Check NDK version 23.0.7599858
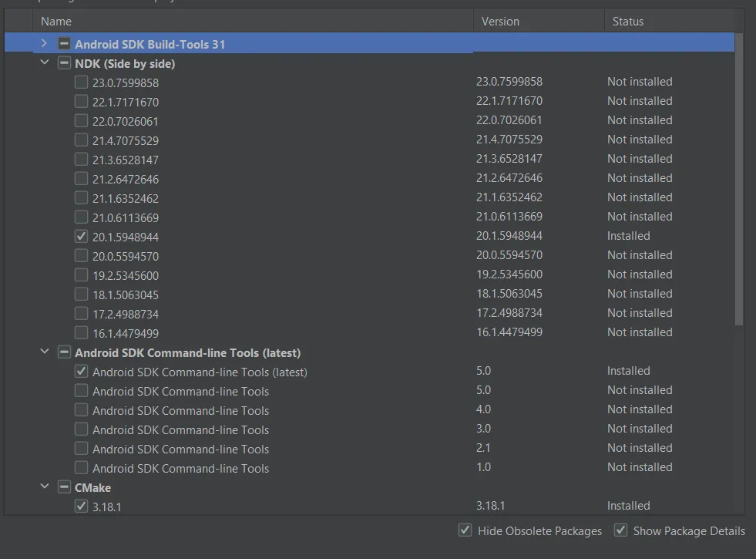 [x=81, y=82]
